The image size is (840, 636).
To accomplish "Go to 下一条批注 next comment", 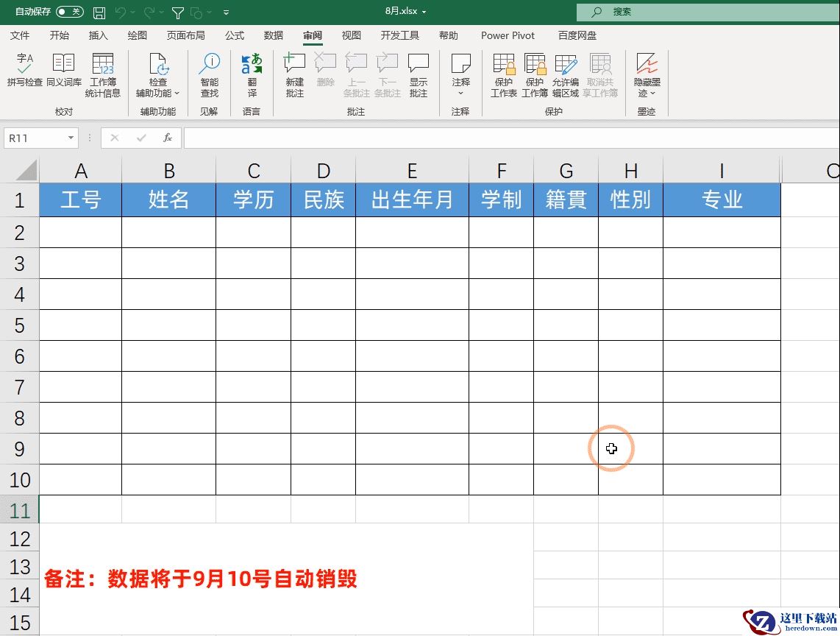I will pyautogui.click(x=388, y=75).
